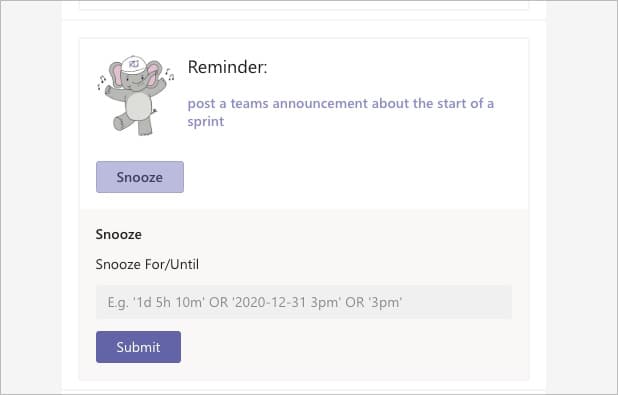Click the elephant's pink ear
Viewport: 618px width, 395px height.
(117, 74)
